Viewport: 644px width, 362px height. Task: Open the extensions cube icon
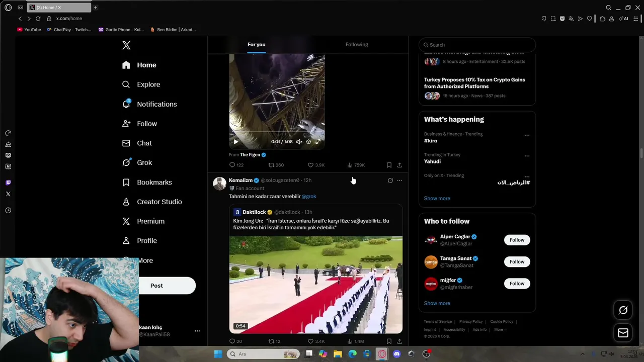pos(602,19)
